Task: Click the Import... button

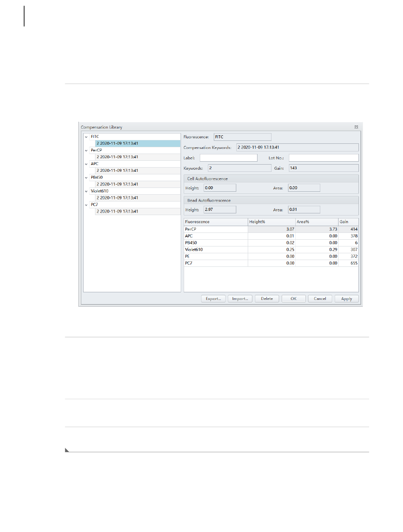Action: point(240,299)
